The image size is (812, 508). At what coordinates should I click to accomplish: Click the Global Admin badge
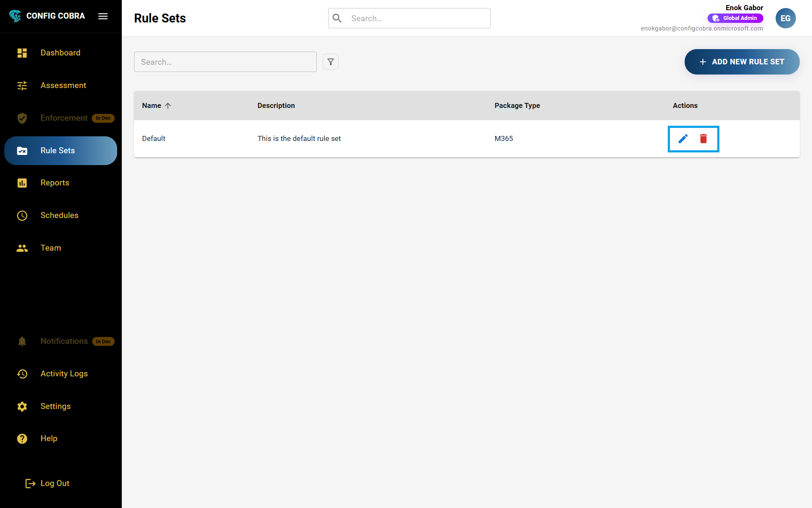(x=735, y=18)
